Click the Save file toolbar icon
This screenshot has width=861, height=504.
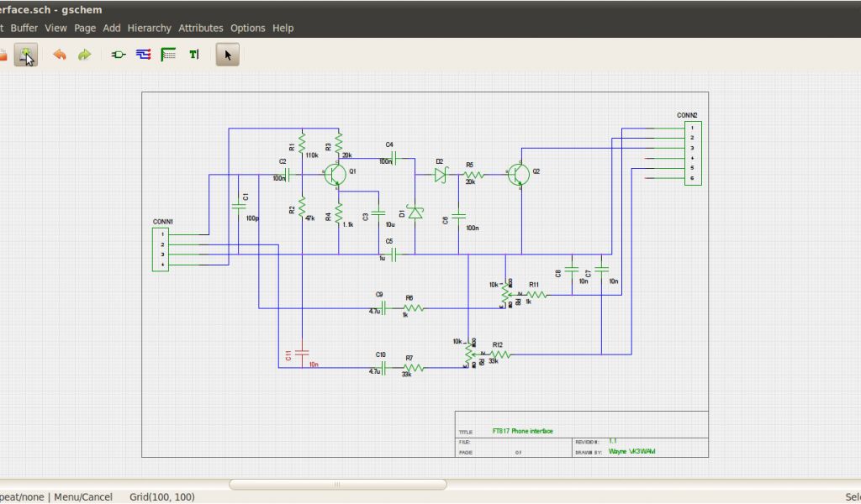26,55
